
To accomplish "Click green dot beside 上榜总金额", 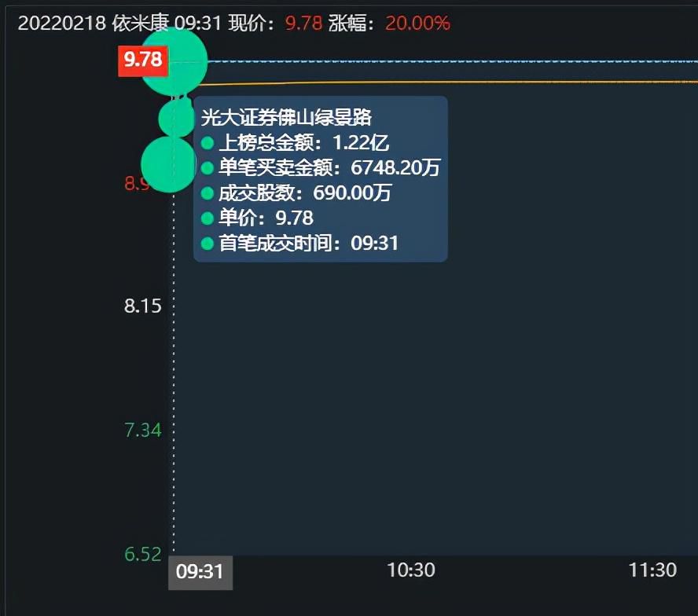I will pyautogui.click(x=208, y=143).
